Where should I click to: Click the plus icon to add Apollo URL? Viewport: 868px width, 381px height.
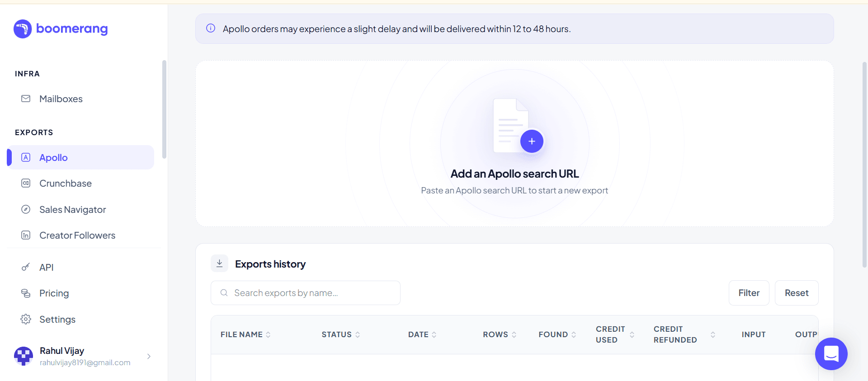point(532,141)
